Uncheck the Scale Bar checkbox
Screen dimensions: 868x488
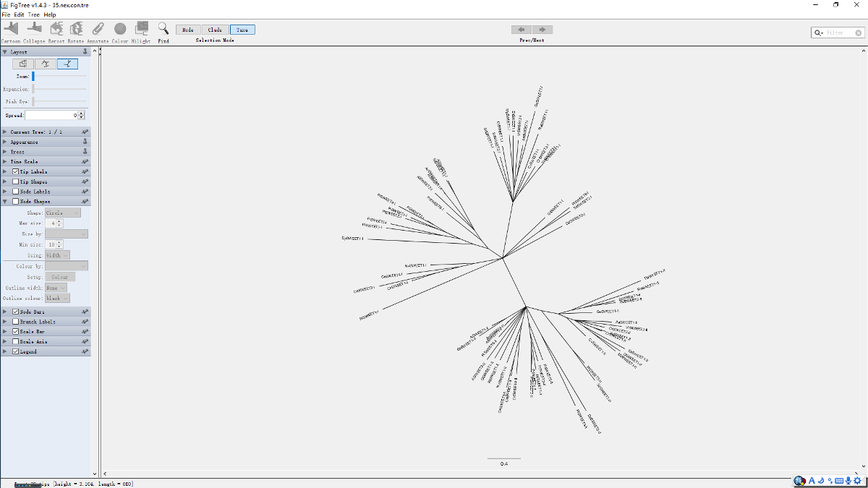[16, 331]
